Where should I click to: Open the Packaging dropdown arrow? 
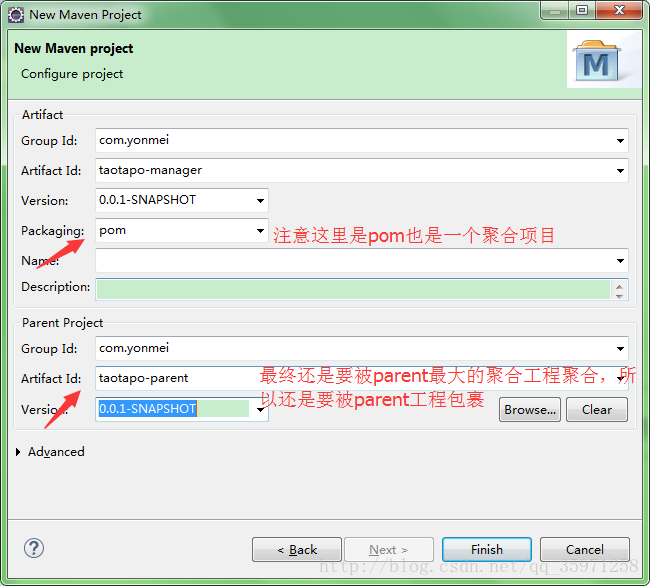coord(260,230)
